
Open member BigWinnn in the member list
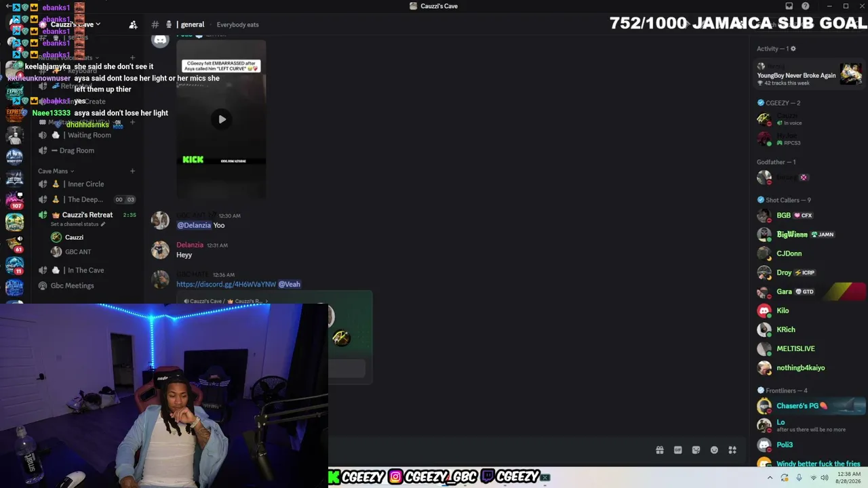tap(810, 235)
